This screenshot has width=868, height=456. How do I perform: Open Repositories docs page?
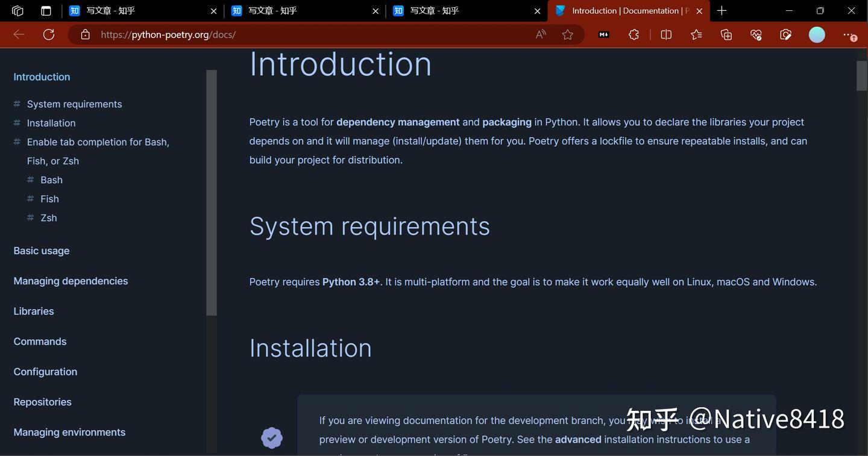(42, 402)
